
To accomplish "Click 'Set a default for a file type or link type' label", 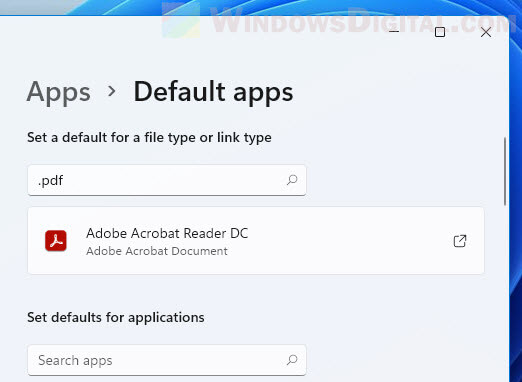I will [149, 137].
